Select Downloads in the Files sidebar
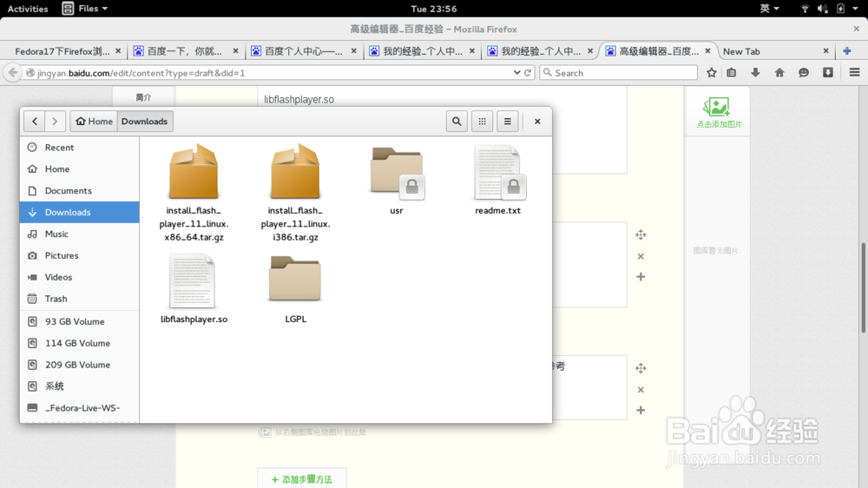The height and width of the screenshot is (488, 868). click(80, 212)
